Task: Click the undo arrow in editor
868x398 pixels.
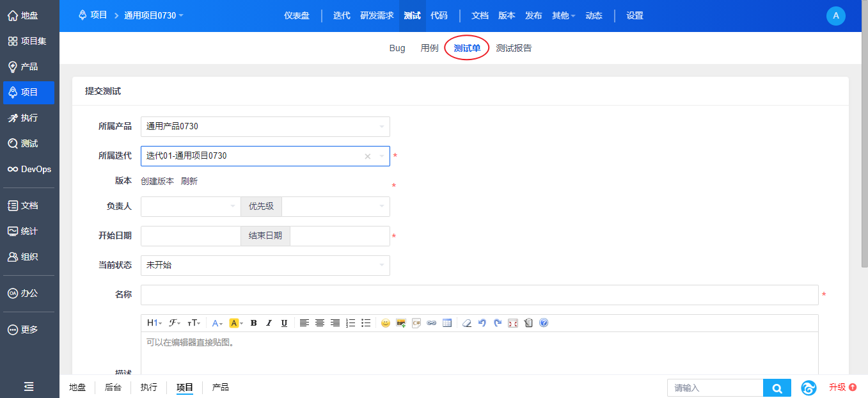Action: (x=482, y=323)
